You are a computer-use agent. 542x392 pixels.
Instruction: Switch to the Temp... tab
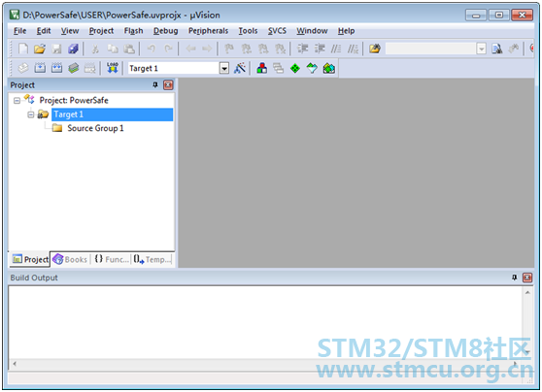tap(152, 259)
